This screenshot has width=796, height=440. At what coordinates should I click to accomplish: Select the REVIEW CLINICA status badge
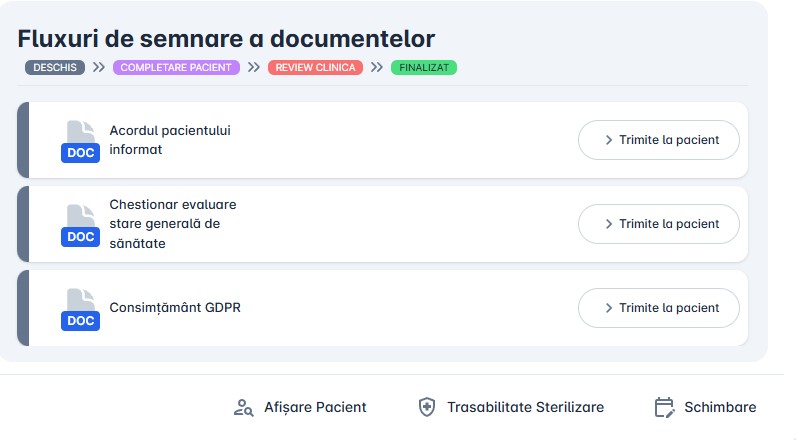(315, 67)
